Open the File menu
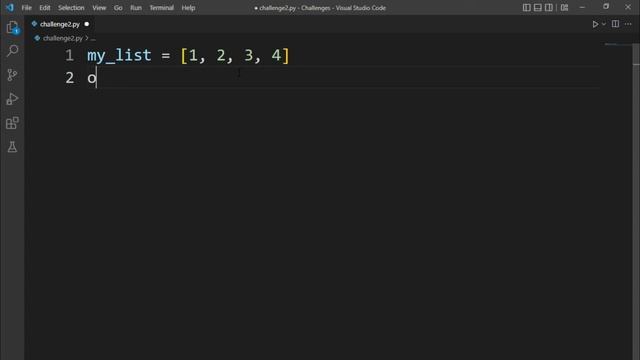The width and height of the screenshot is (640, 360). click(27, 8)
